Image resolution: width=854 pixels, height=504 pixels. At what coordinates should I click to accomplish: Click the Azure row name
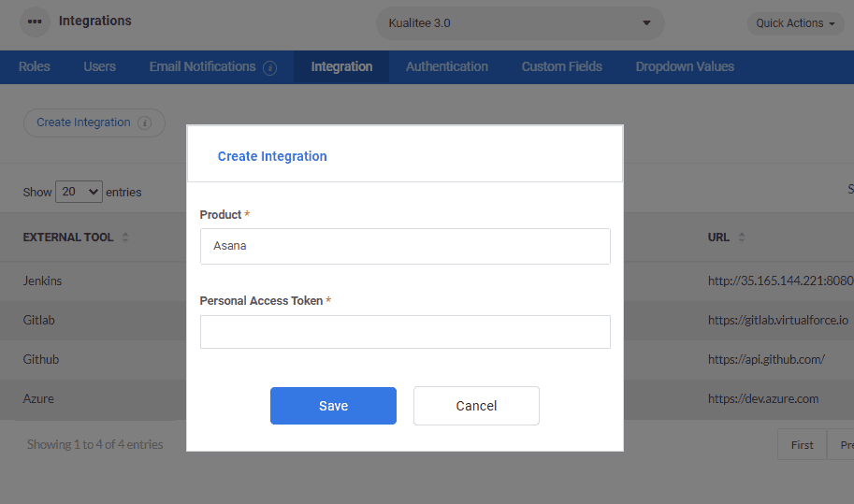tap(38, 399)
